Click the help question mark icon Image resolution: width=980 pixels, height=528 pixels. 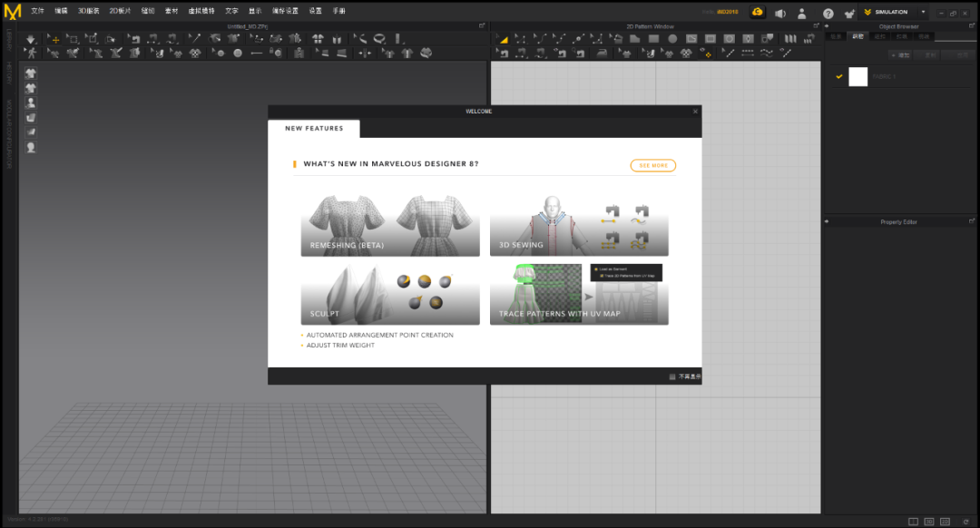pos(828,13)
